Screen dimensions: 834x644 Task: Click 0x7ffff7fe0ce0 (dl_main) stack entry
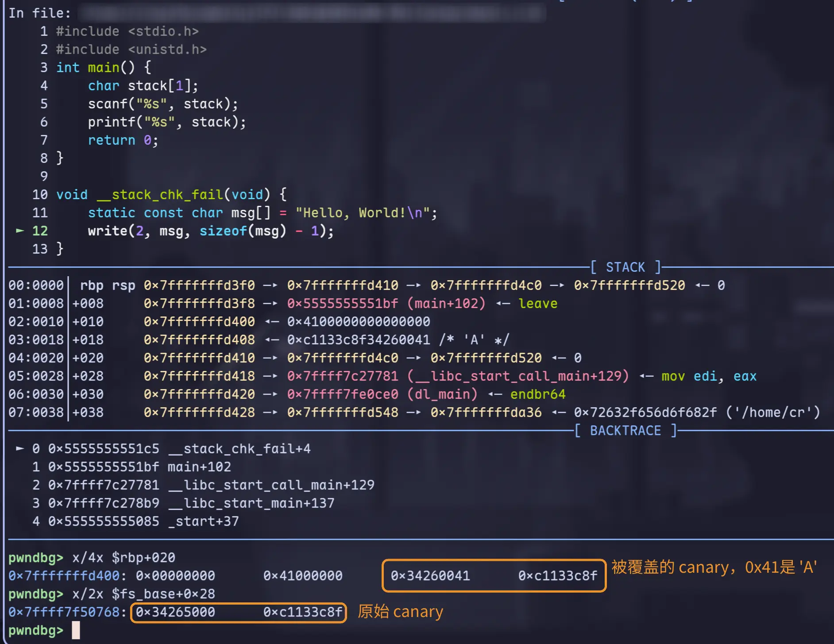click(382, 394)
